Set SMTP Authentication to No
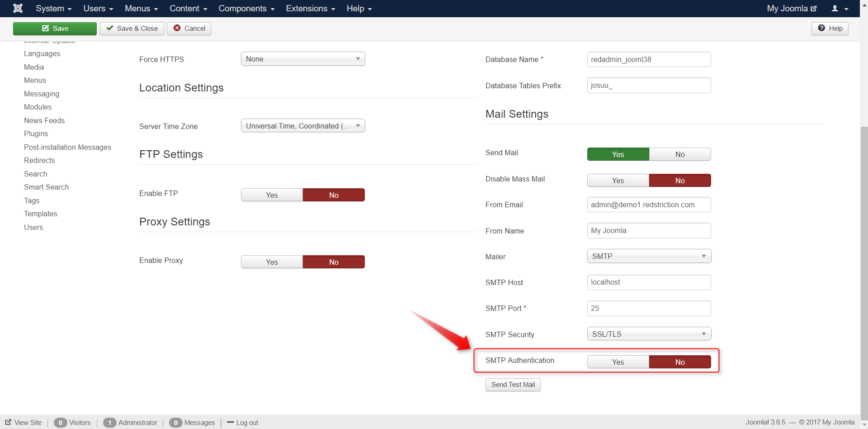 point(680,362)
